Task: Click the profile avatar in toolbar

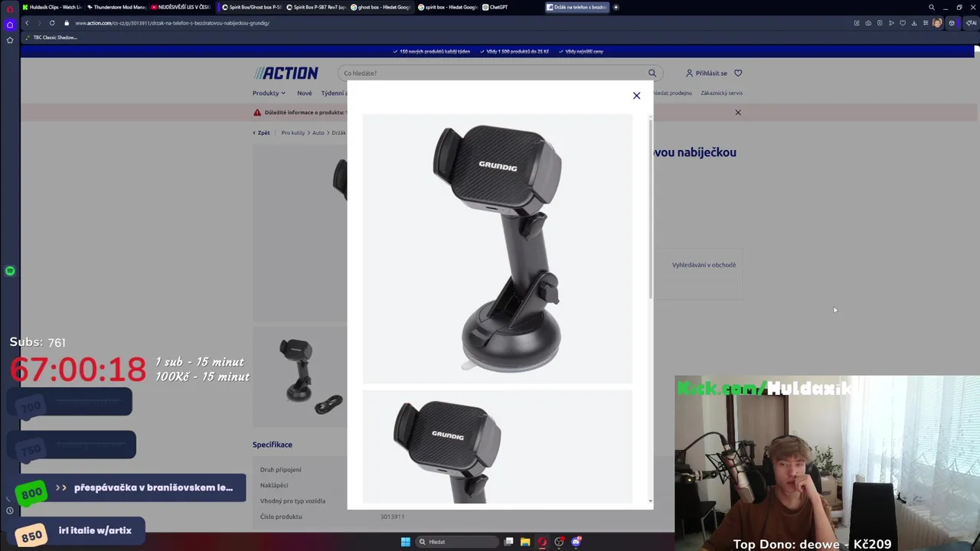Action: pos(937,23)
